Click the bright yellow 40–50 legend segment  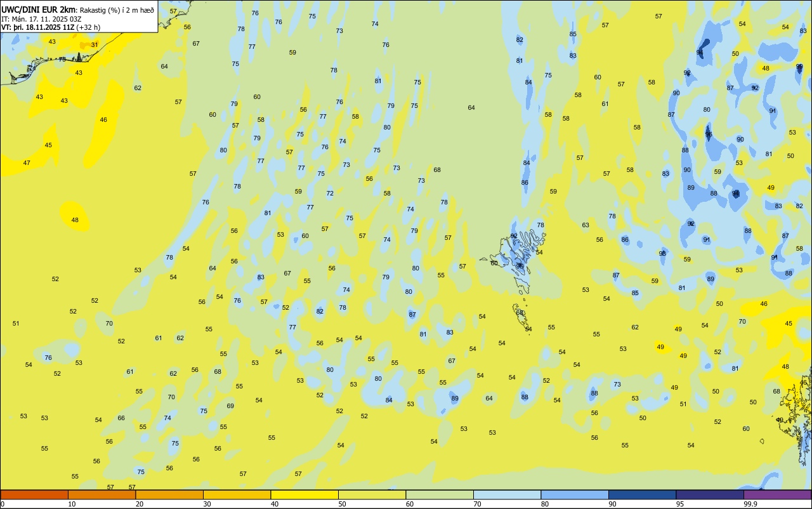(304, 494)
